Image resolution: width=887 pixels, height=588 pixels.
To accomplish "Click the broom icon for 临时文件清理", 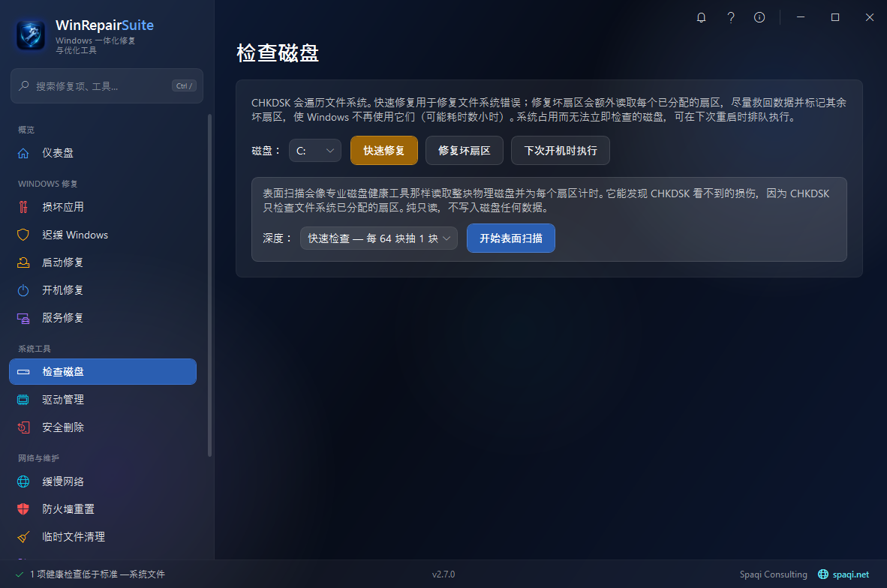I will pyautogui.click(x=23, y=536).
